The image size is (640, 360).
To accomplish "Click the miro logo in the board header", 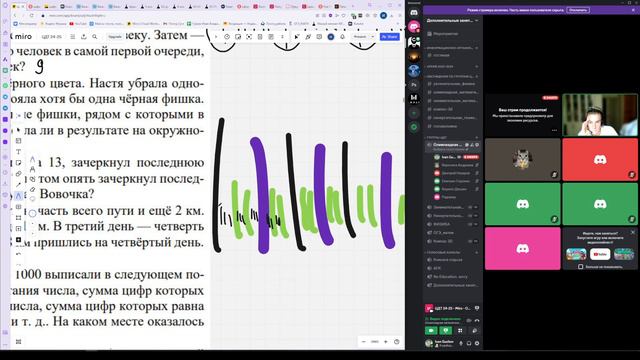I will pos(23,36).
